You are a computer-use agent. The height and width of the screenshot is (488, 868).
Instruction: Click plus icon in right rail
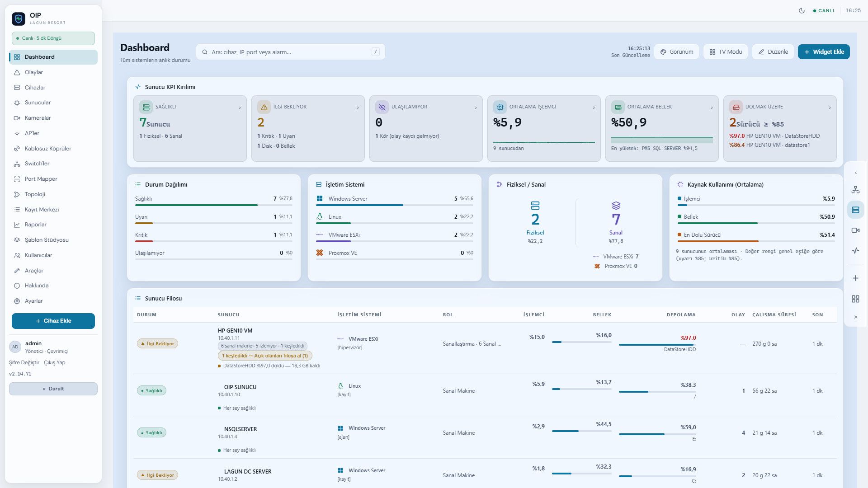coord(855,278)
